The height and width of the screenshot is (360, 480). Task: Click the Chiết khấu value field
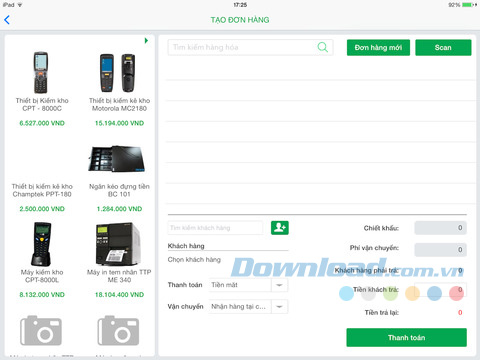(440, 228)
